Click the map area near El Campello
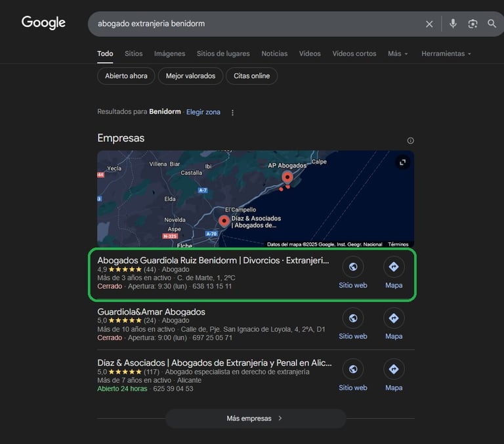This screenshot has height=444, width=504. click(240, 210)
